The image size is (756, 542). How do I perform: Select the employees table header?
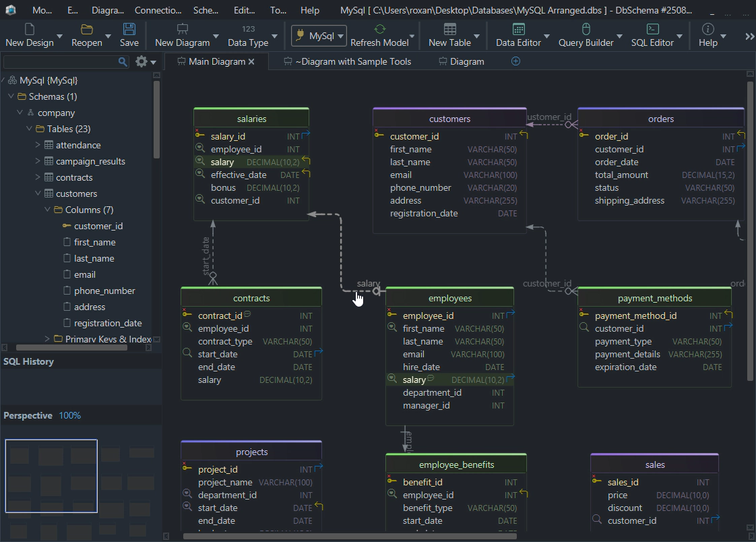450,298
